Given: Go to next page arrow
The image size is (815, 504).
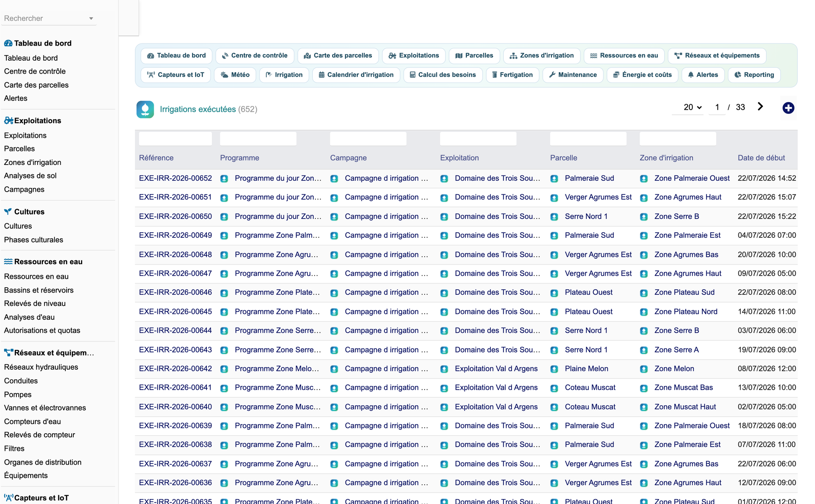Looking at the screenshot, I should point(761,107).
